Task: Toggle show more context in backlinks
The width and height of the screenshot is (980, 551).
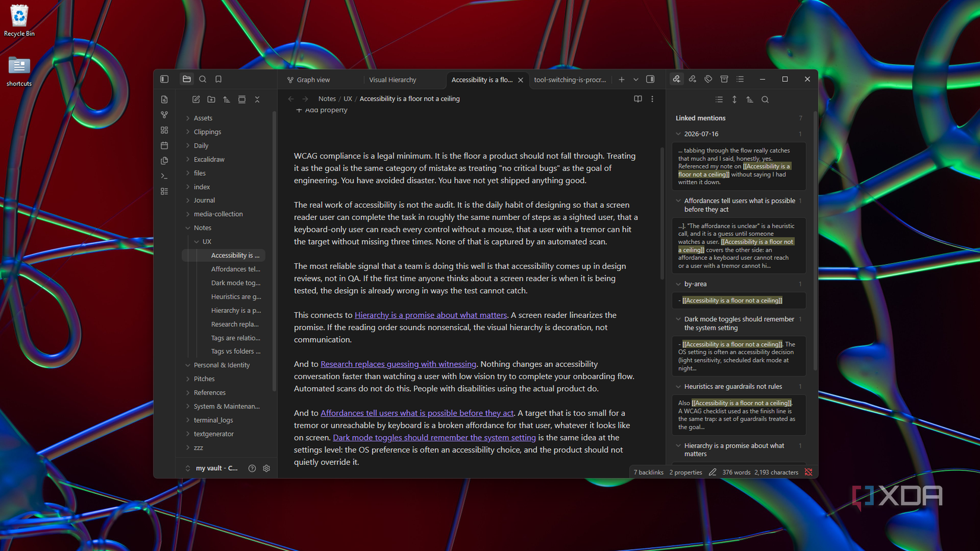Action: pyautogui.click(x=735, y=100)
